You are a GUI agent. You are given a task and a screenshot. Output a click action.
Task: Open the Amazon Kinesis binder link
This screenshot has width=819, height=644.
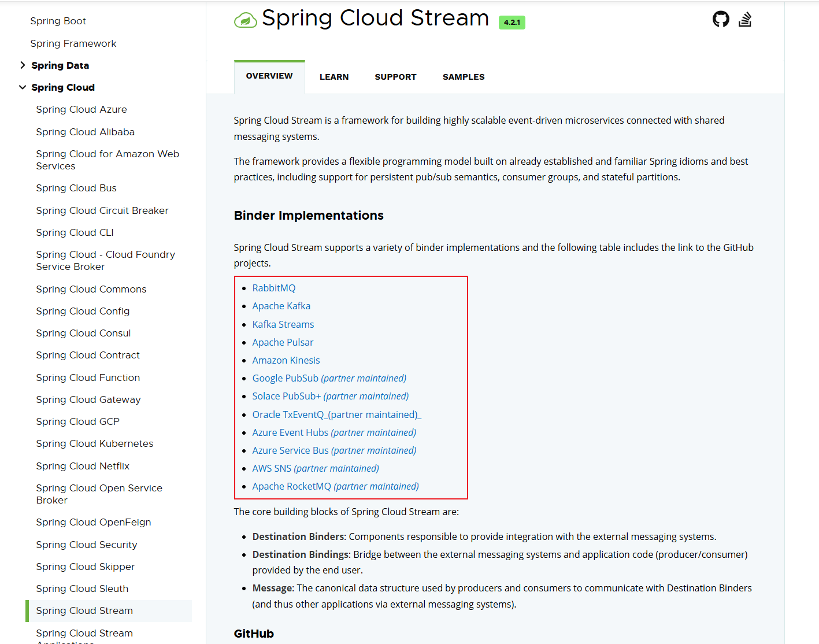coord(286,360)
